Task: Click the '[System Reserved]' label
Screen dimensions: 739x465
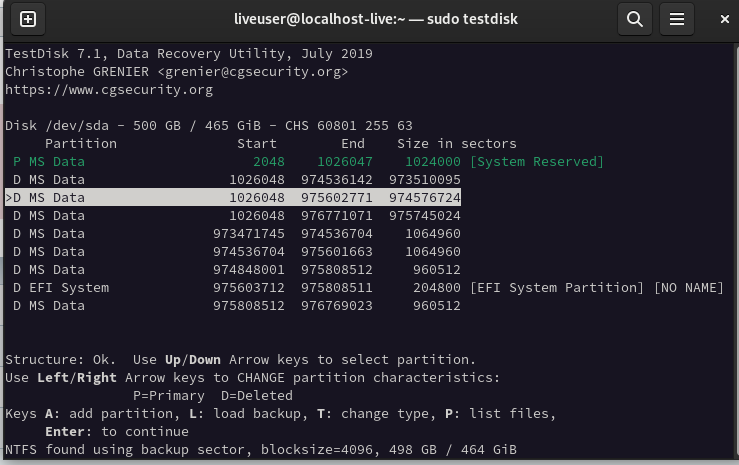Action: coord(537,162)
